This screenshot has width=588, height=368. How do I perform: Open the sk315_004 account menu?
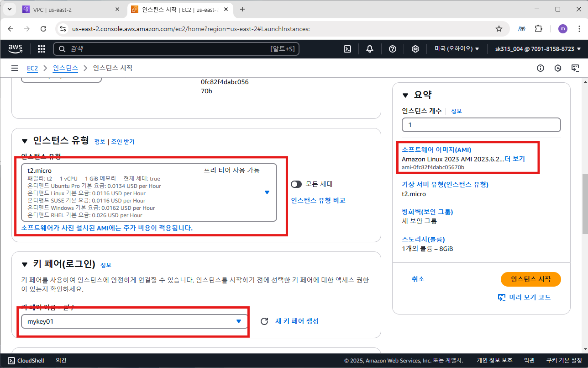[x=538, y=49]
